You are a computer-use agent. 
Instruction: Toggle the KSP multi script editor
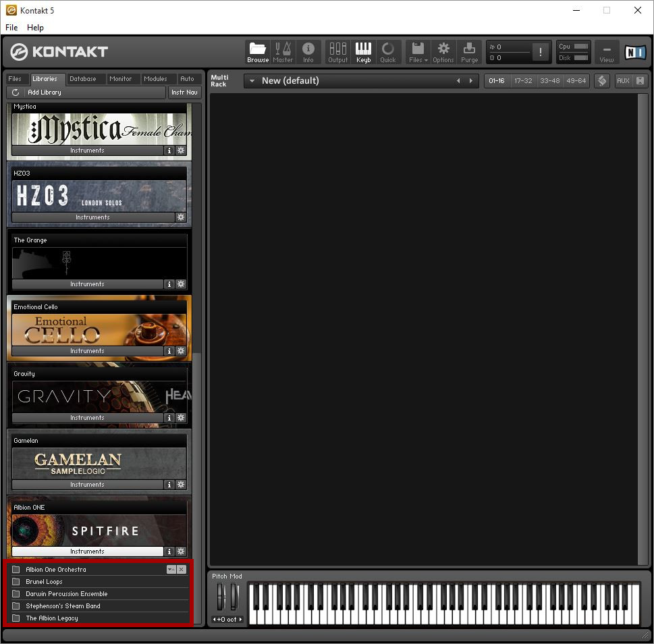point(602,80)
